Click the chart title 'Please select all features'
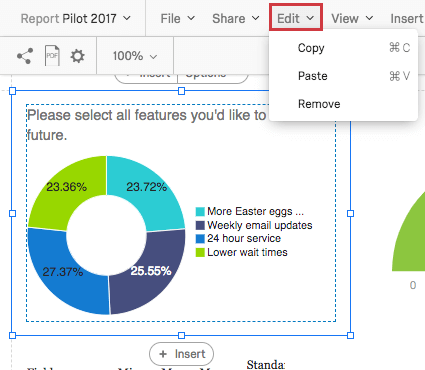The image size is (425, 370). (146, 125)
